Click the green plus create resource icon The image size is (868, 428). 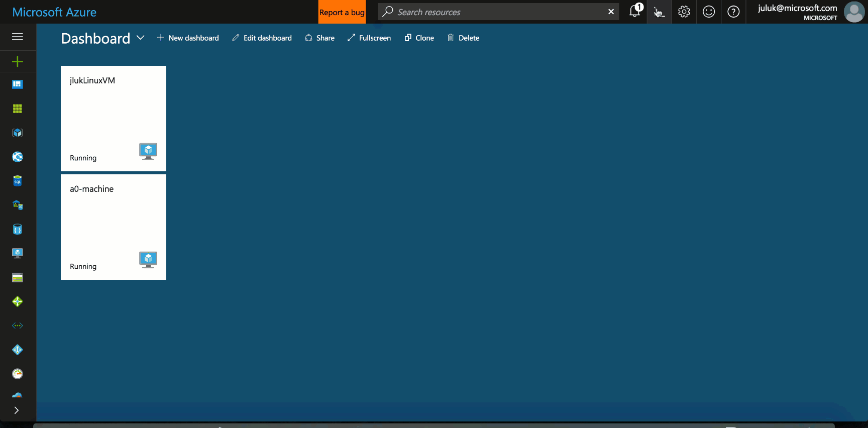click(18, 61)
